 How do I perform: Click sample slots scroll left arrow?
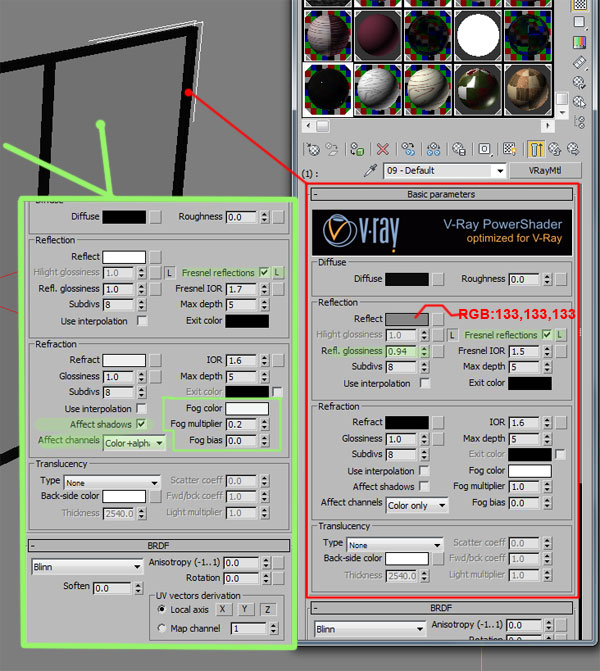coord(309,126)
